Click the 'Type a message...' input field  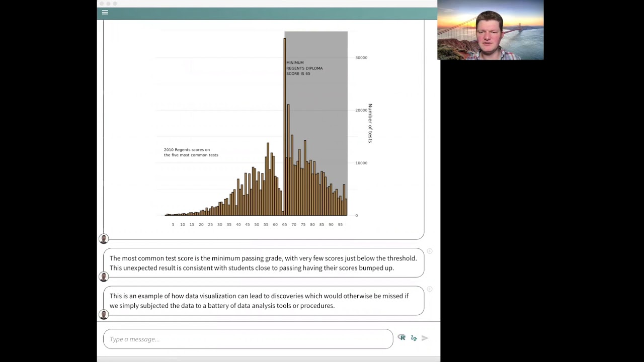[x=248, y=339]
